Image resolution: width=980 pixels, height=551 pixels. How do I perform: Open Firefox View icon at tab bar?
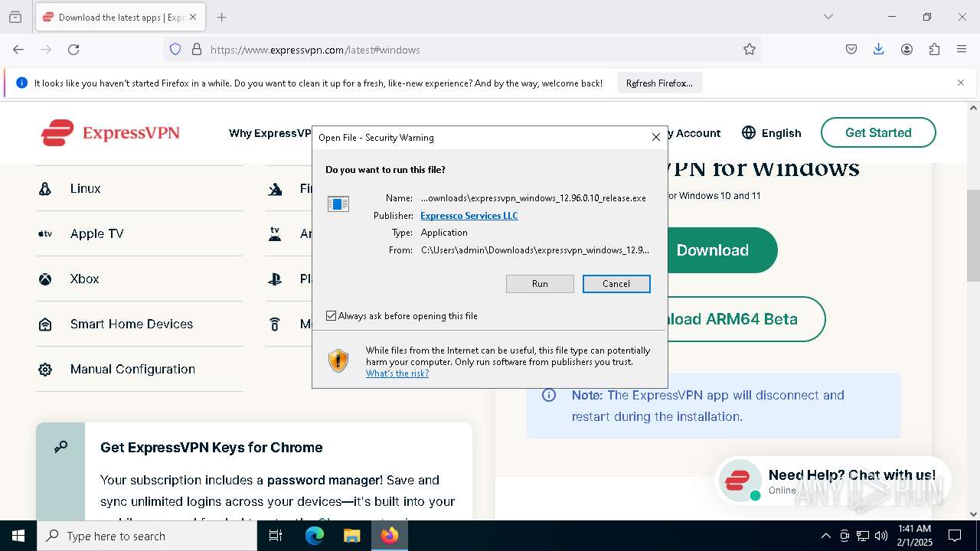tap(15, 17)
